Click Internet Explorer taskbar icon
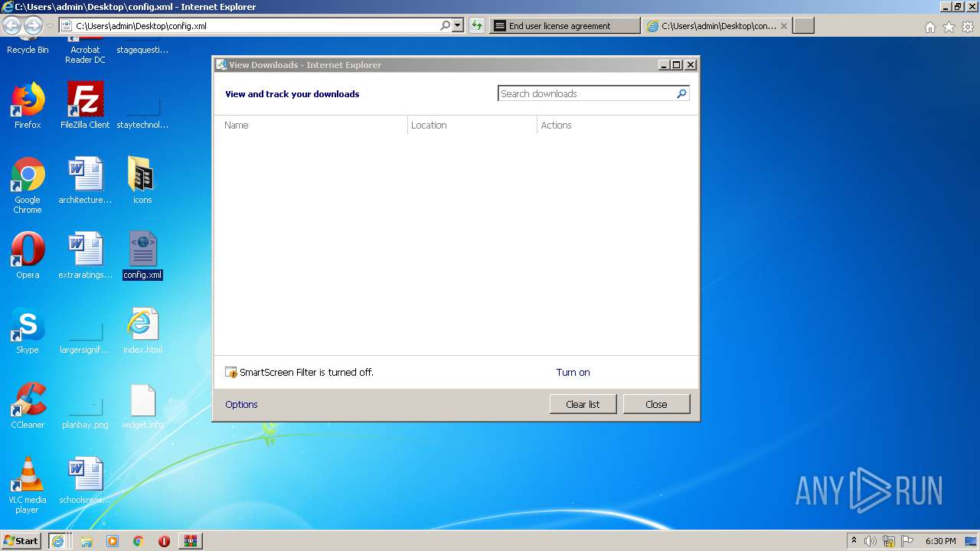Viewport: 980px width, 551px height. point(58,541)
